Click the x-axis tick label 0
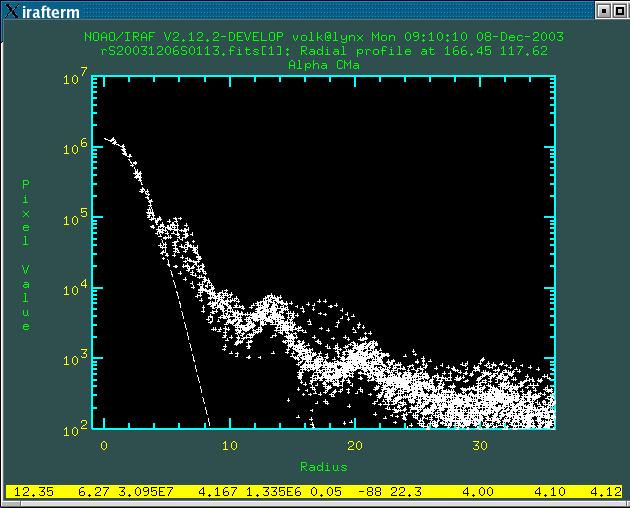Image resolution: width=630 pixels, height=508 pixels. [x=104, y=446]
